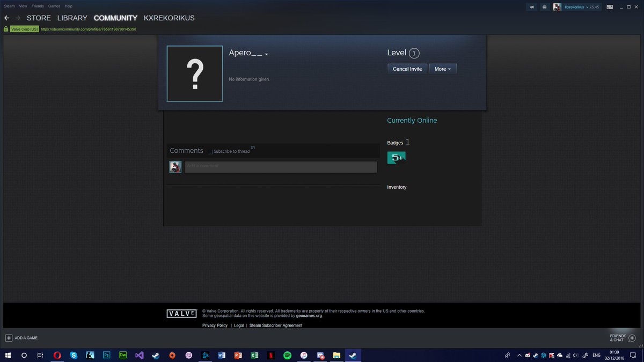Open Netflix from the taskbar
Image resolution: width=644 pixels, height=362 pixels.
tap(271, 355)
